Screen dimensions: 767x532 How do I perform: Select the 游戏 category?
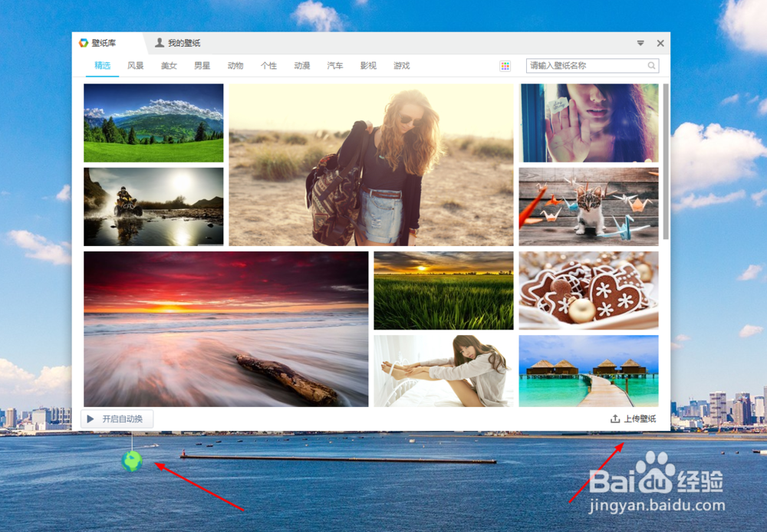click(402, 65)
